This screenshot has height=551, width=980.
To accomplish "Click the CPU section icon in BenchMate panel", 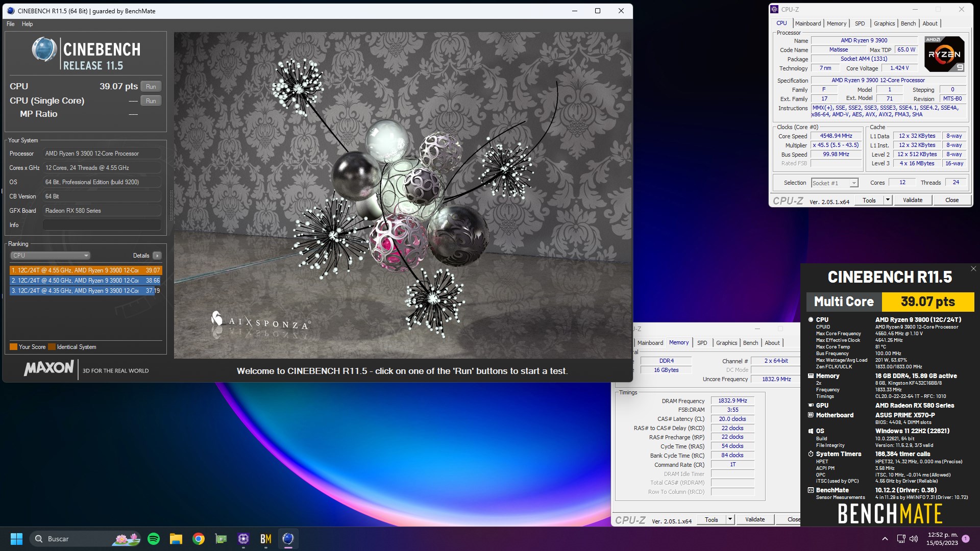I will click(811, 320).
